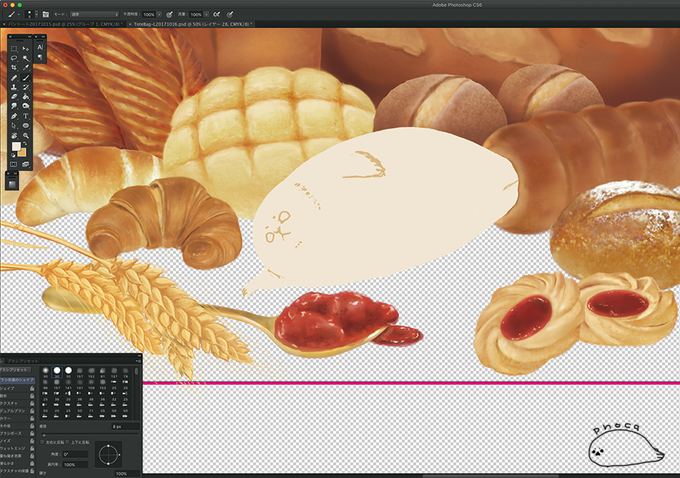This screenshot has width=680, height=478.
Task: Toggle lock for Dual Brush (デュアルブラシ)
Action: point(32,411)
